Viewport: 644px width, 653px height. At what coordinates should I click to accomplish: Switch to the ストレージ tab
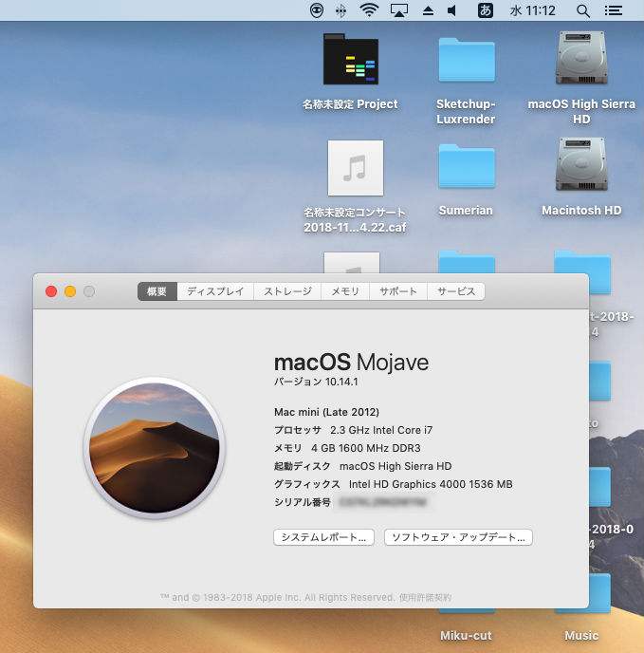(x=287, y=291)
